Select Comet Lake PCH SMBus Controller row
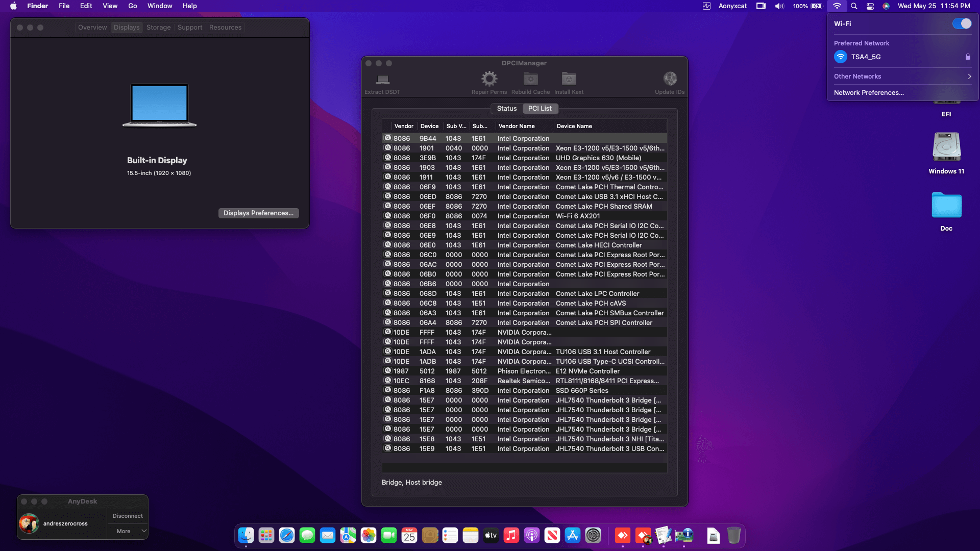This screenshot has width=980, height=551. coord(525,313)
